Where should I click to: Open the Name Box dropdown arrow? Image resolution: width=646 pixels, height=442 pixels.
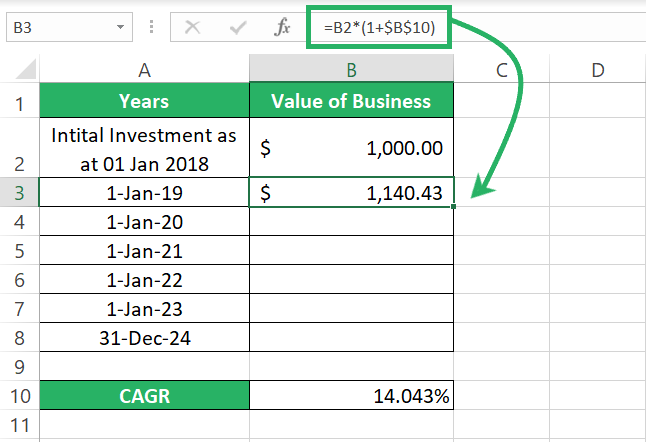[120, 27]
